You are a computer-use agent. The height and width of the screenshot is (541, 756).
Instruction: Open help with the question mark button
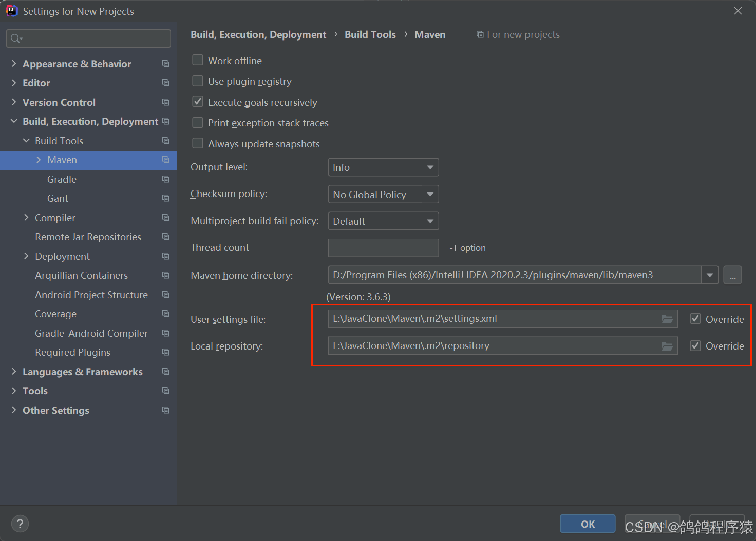click(20, 524)
